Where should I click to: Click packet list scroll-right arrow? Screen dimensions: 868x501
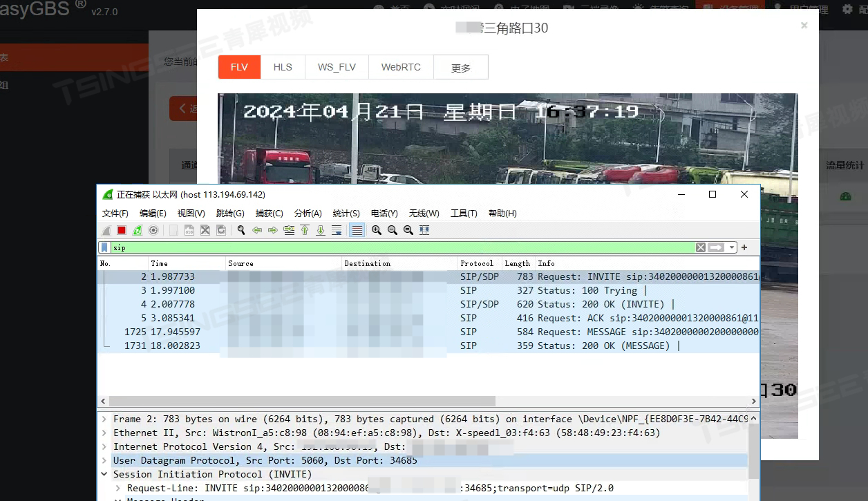(754, 401)
